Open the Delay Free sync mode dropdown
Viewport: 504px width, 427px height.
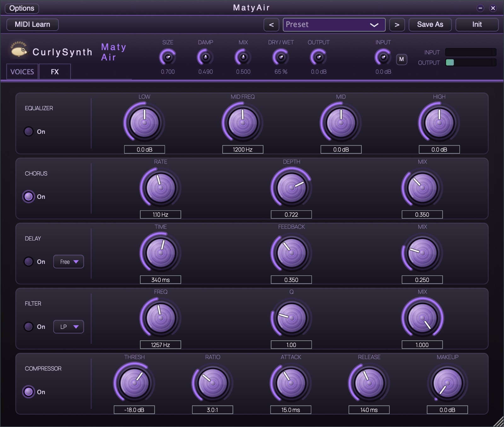(x=68, y=262)
